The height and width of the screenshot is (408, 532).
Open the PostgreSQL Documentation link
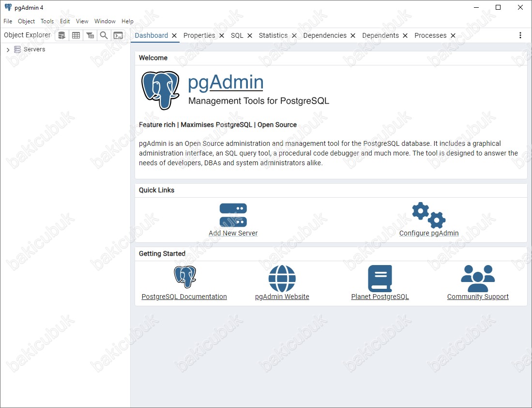click(184, 297)
